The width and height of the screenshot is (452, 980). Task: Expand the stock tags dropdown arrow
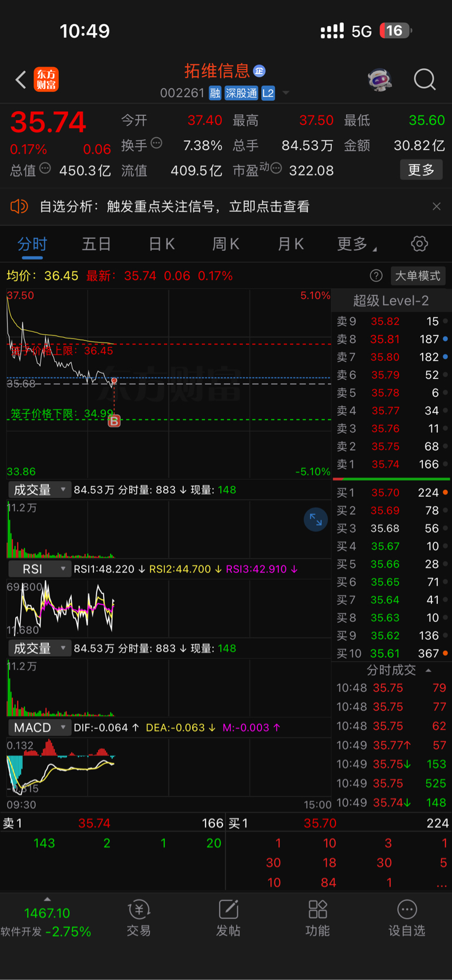point(286,93)
